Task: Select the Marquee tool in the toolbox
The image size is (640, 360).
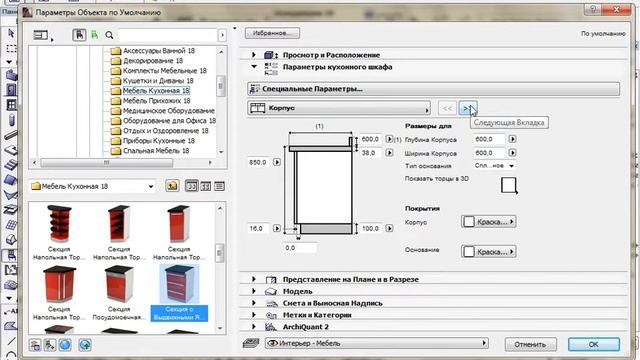Action: (11, 48)
